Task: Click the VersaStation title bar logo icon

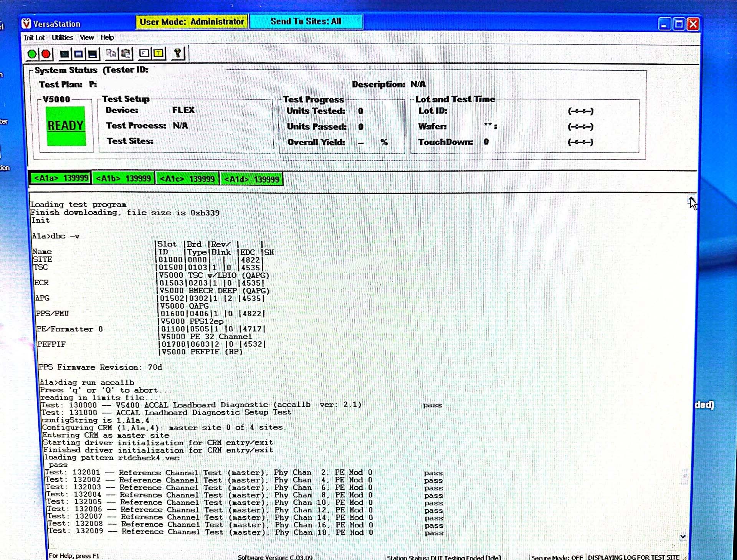Action: tap(26, 24)
